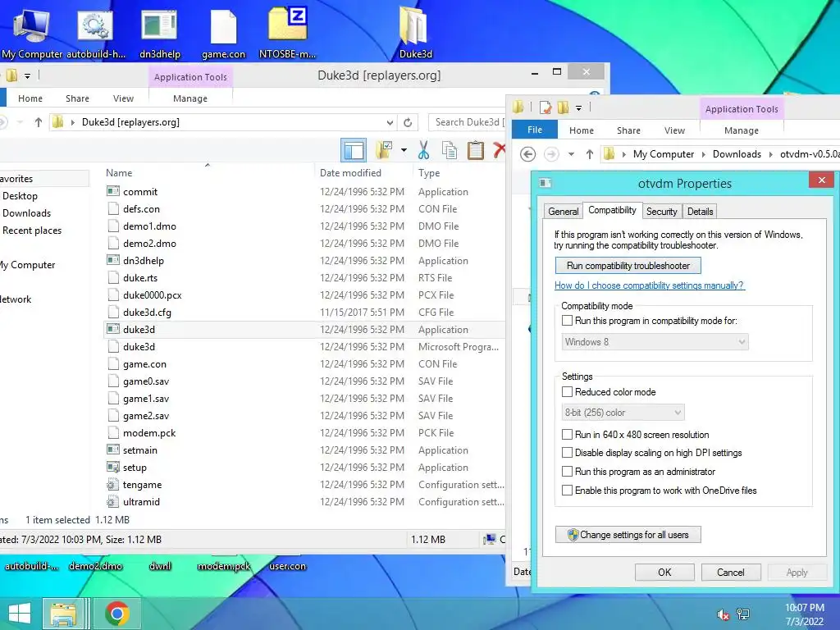
Task: Open File Explorer from the taskbar
Action: 64,614
